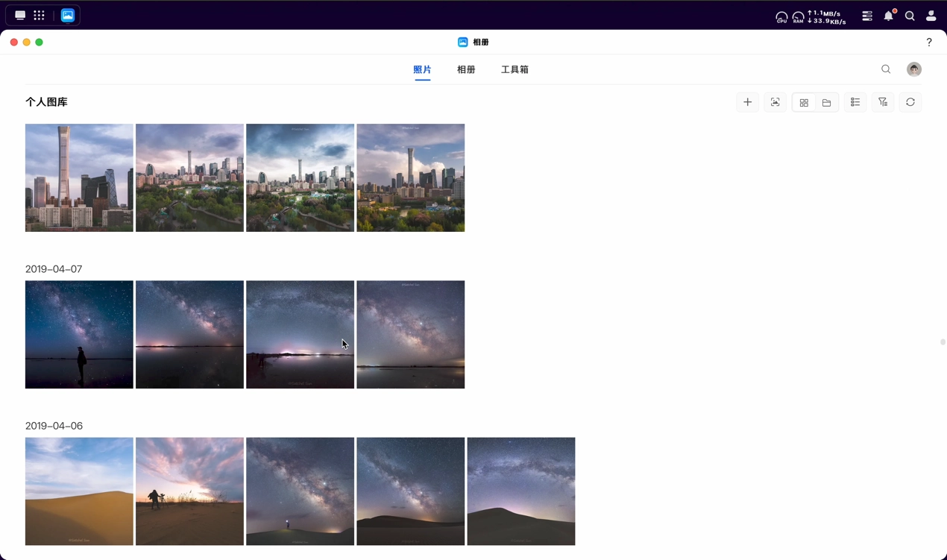Switch to the 相册 tab

pos(466,69)
